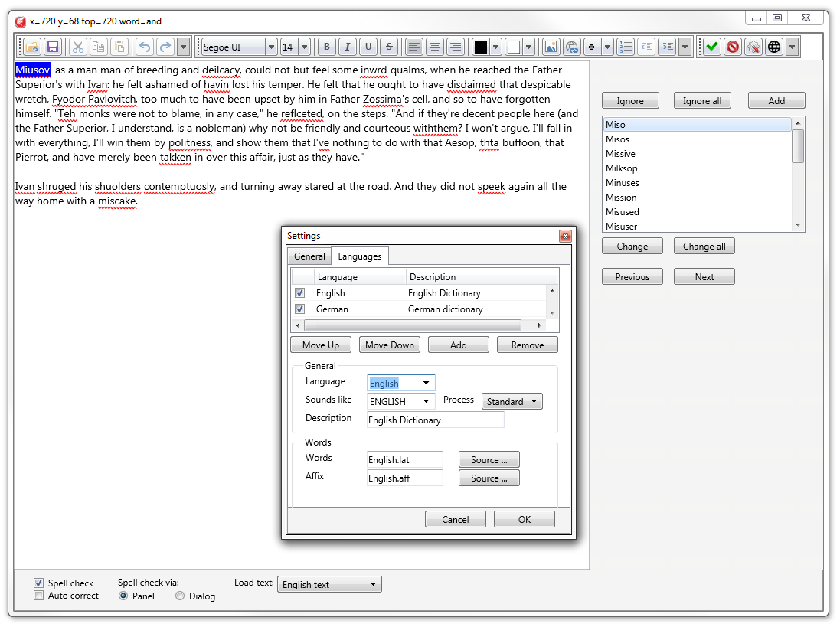Click the Change button

pyautogui.click(x=632, y=247)
